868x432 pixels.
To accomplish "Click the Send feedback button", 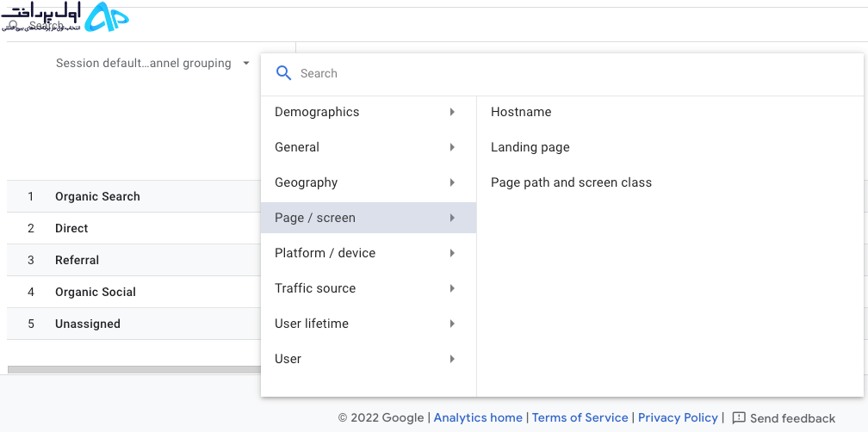I will pos(784,417).
